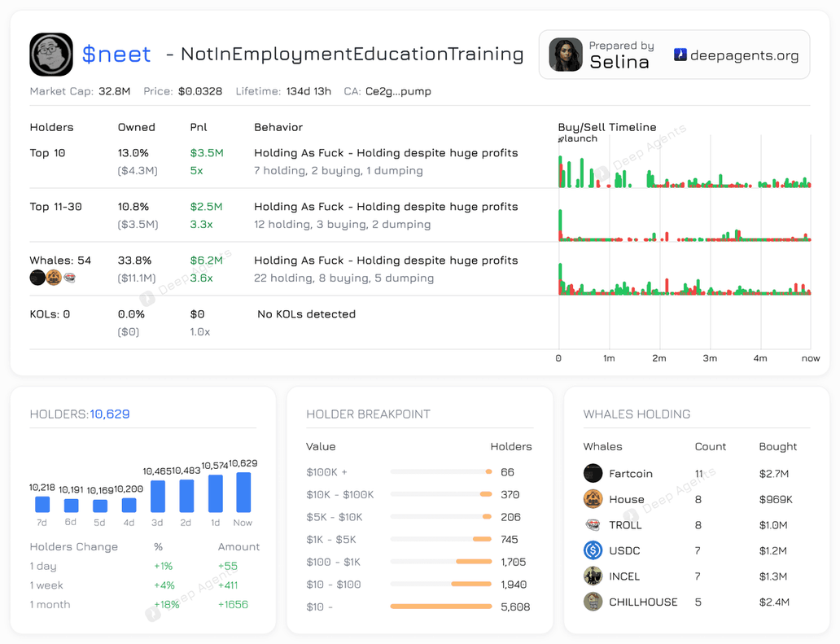Image resolution: width=840 pixels, height=644 pixels.
Task: Click the deepagents.org logo icon
Action: coord(680,55)
